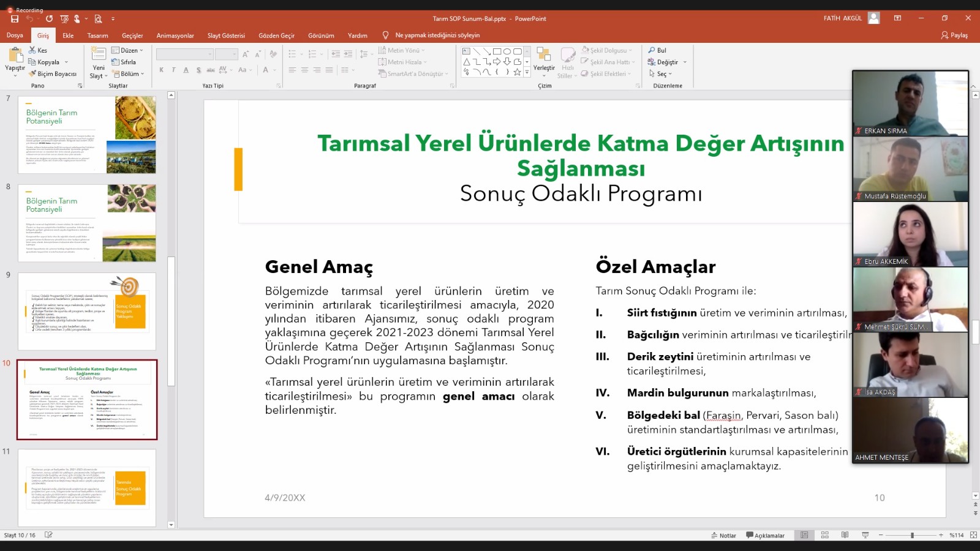Viewport: 980px width, 551px height.
Task: Open ribbon display options icon in title bar
Action: point(897,18)
